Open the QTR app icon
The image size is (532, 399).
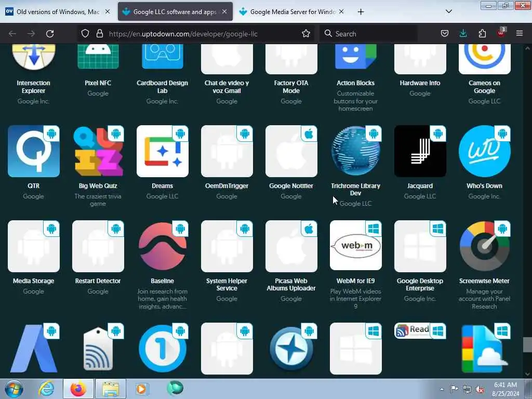point(34,151)
